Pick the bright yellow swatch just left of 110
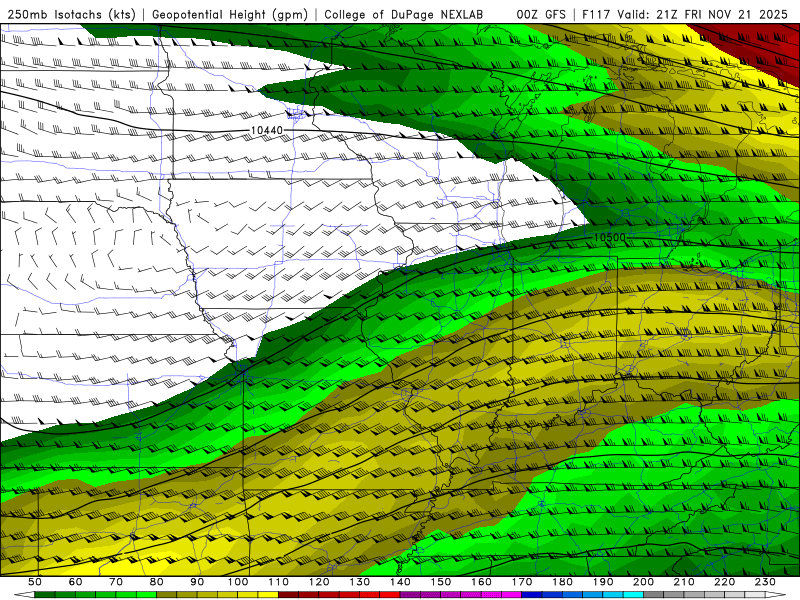The width and height of the screenshot is (800, 600). coord(268,595)
